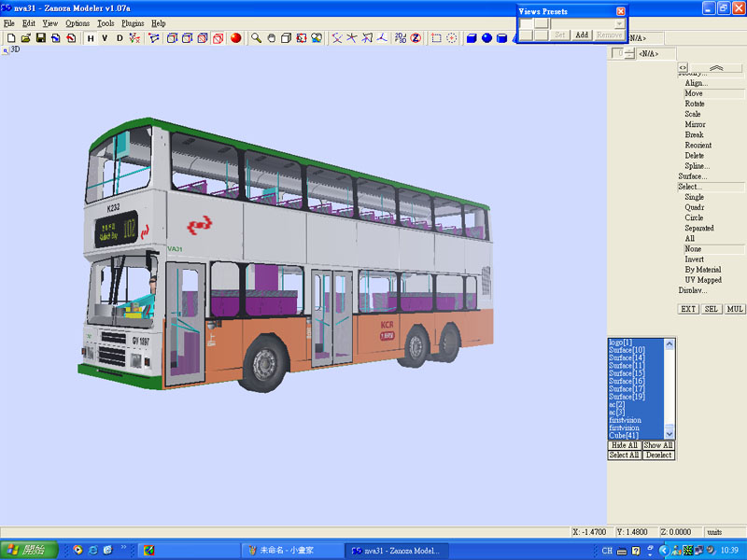The width and height of the screenshot is (747, 560).
Task: Click the Hide All button
Action: click(624, 445)
